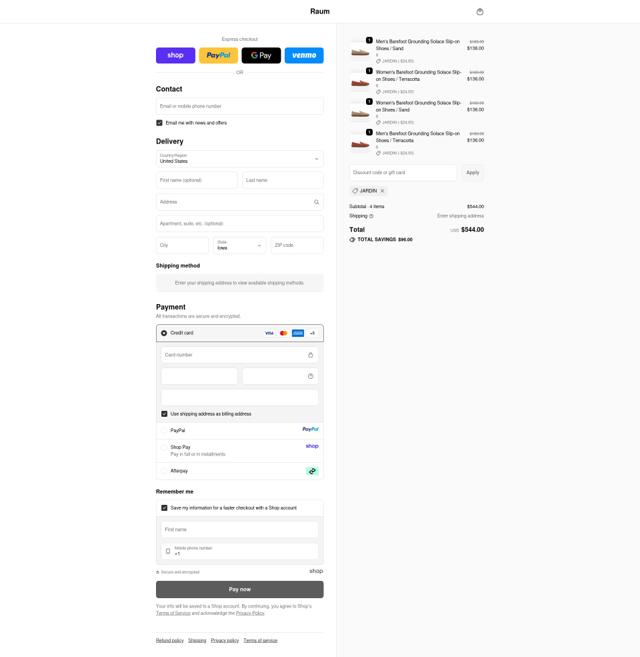Remove the JARDIN discount code
This screenshot has width=640, height=657.
pos(382,191)
